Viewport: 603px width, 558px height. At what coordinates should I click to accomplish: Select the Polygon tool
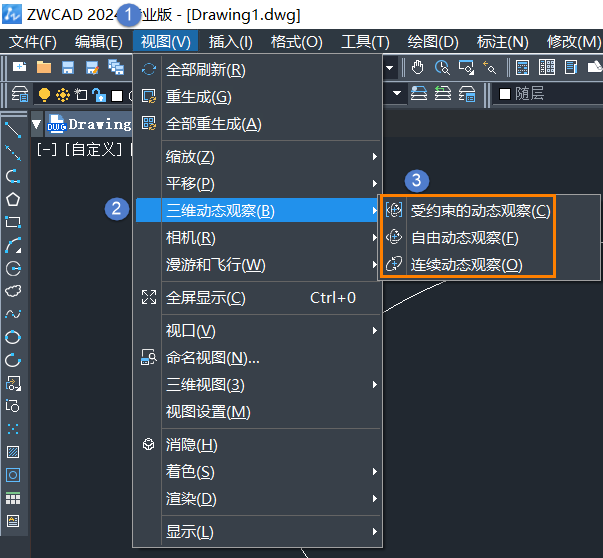(13, 199)
